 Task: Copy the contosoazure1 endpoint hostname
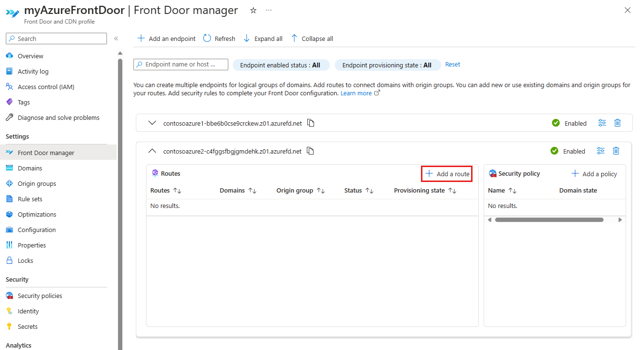pyautogui.click(x=311, y=123)
